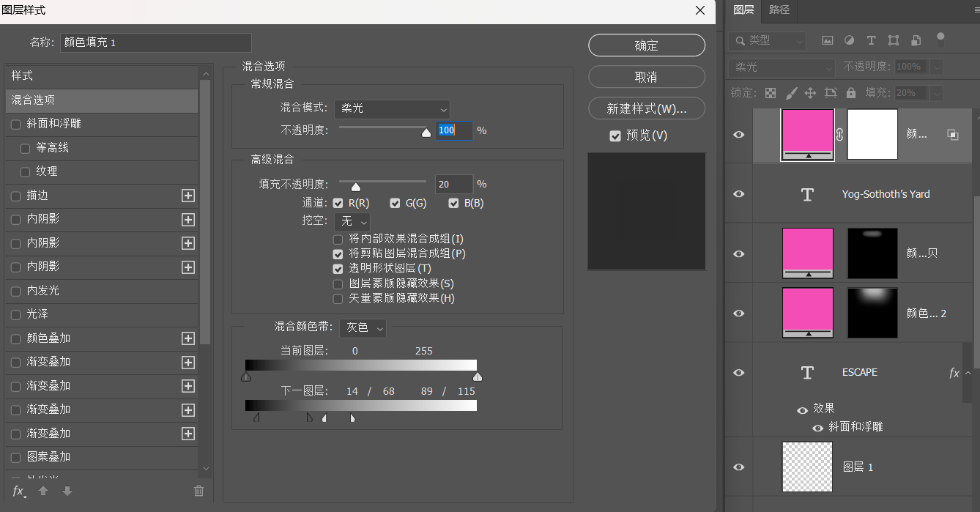Toggle the 预览(V) checkbox
The width and height of the screenshot is (980, 512).
click(x=615, y=136)
